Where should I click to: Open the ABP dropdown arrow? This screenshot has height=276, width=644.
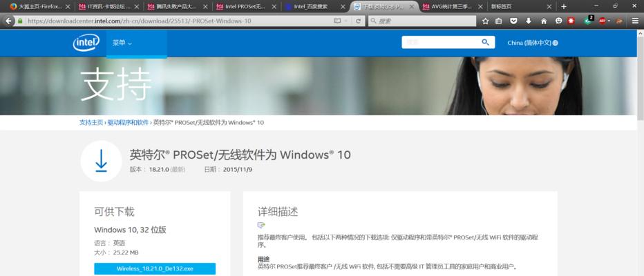[609, 21]
